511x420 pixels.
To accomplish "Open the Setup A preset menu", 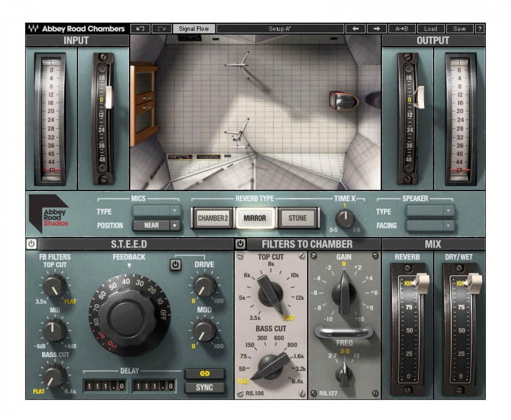I will pyautogui.click(x=280, y=29).
